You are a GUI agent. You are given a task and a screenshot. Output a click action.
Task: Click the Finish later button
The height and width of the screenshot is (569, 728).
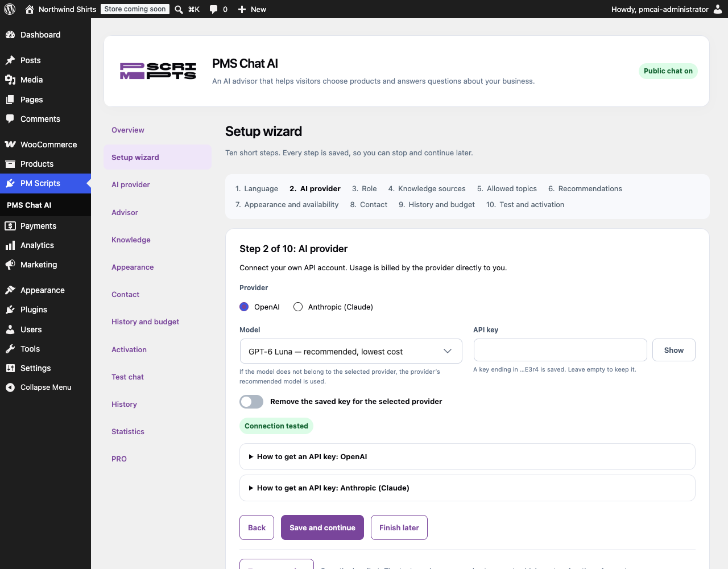pos(399,527)
